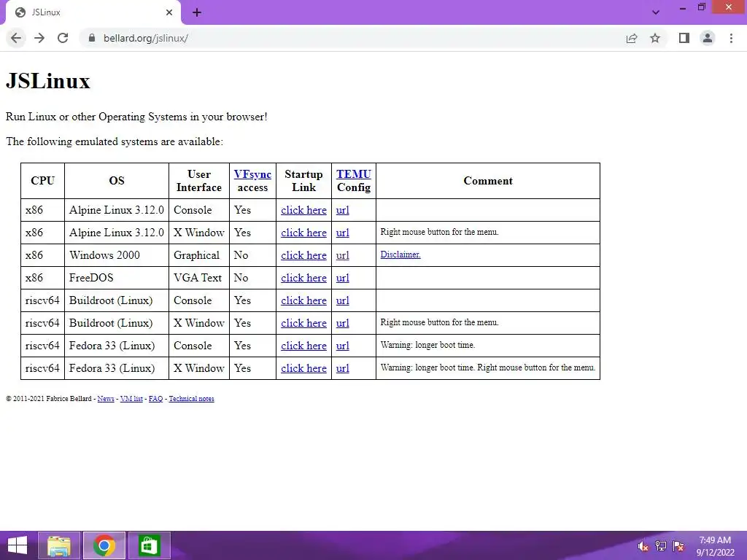Open the clock showing 7:49 AM

pyautogui.click(x=715, y=546)
